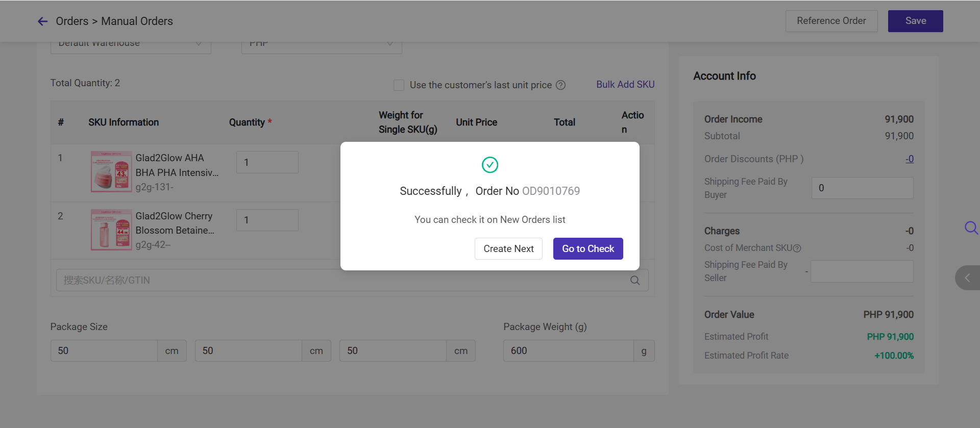Click the Bulk Add SKU link
This screenshot has width=980, height=428.
point(625,85)
